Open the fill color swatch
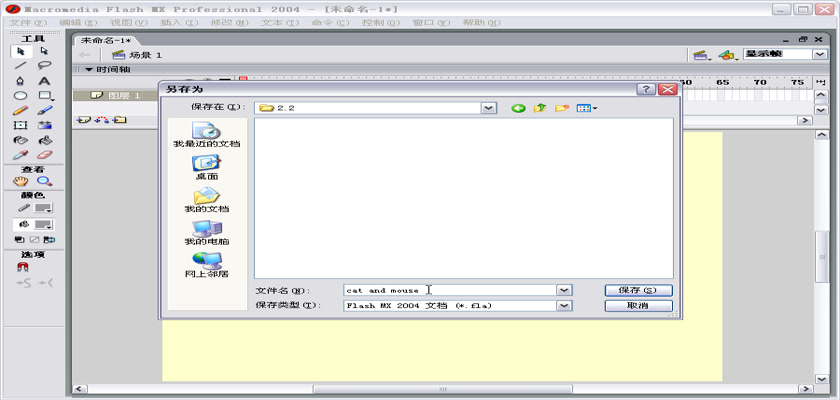The image size is (840, 400). pyautogui.click(x=43, y=225)
